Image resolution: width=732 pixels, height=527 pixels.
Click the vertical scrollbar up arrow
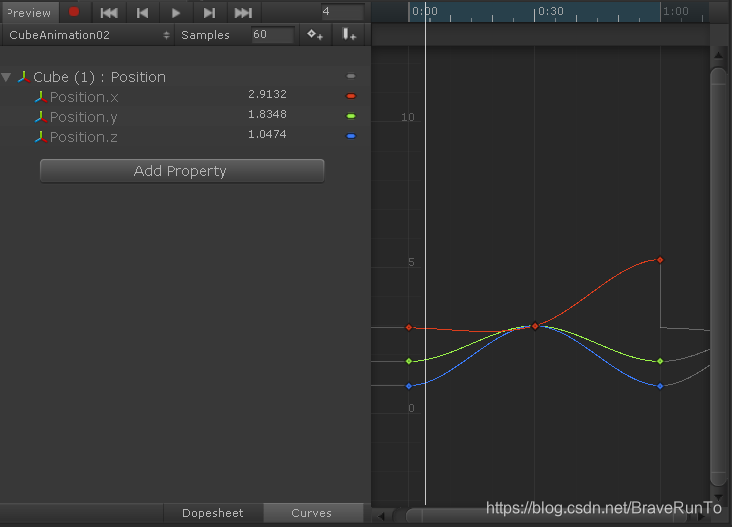[x=719, y=56]
